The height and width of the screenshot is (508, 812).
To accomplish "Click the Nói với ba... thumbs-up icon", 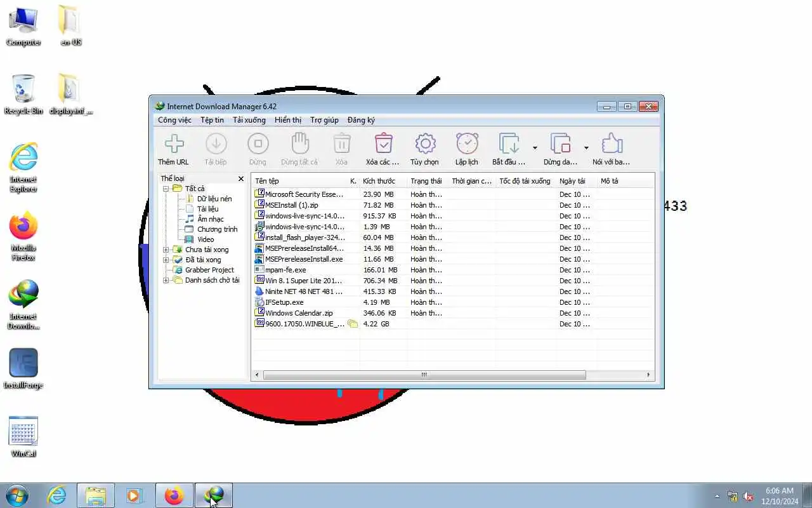I will click(612, 144).
